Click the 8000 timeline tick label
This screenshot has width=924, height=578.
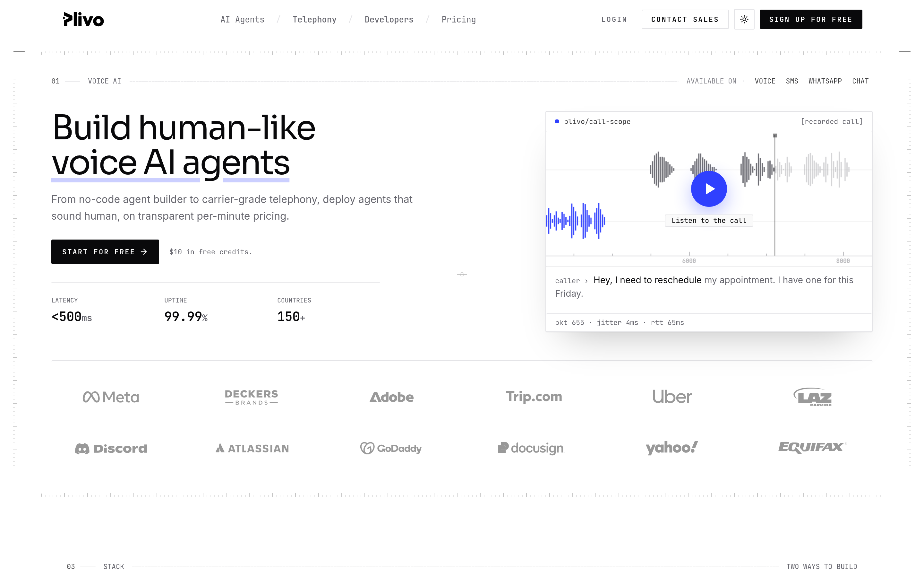(x=843, y=261)
